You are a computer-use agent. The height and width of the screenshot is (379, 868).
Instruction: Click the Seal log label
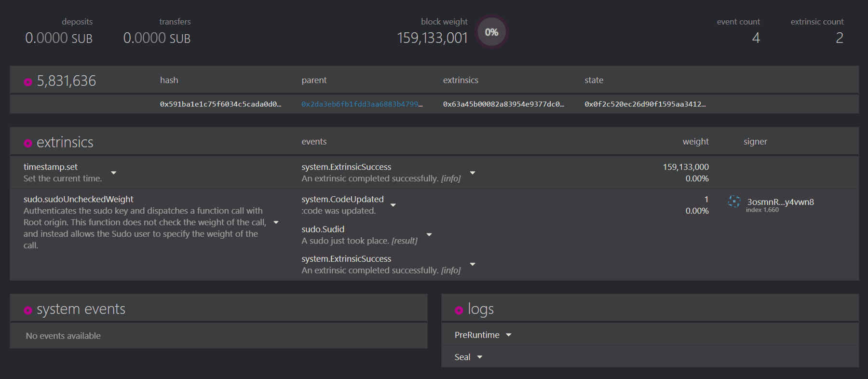(x=462, y=357)
